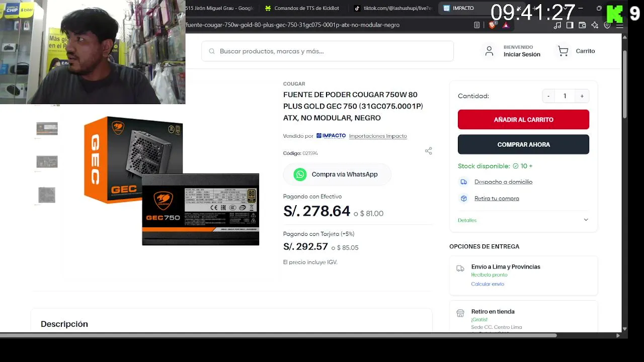Click the main Cougar GEC 750 product image
This screenshot has height=362, width=644.
171,181
